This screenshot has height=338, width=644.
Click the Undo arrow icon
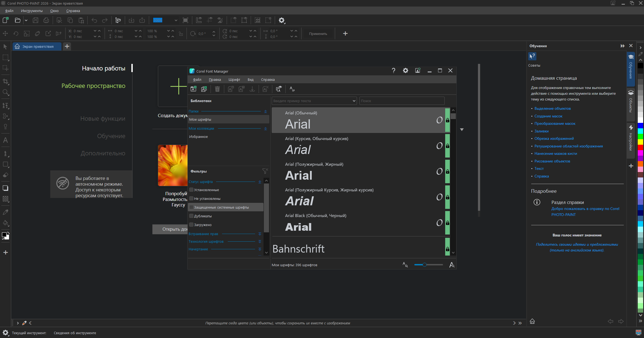pyautogui.click(x=94, y=20)
